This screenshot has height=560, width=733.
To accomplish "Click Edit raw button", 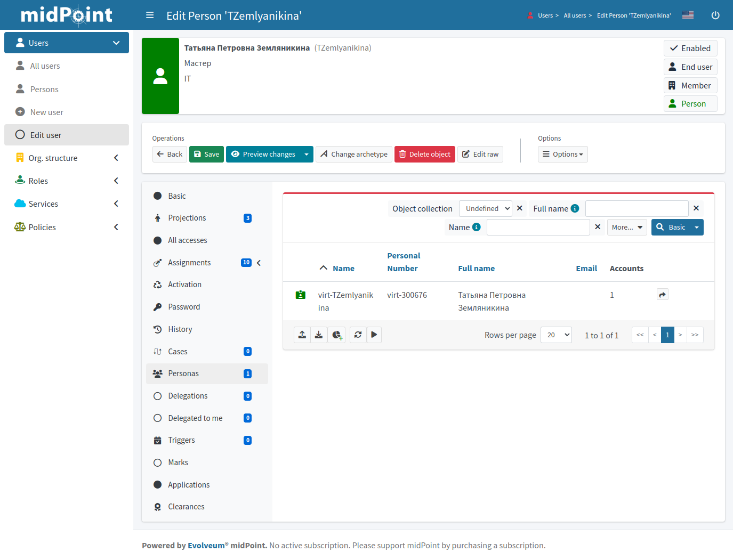I will pyautogui.click(x=480, y=154).
